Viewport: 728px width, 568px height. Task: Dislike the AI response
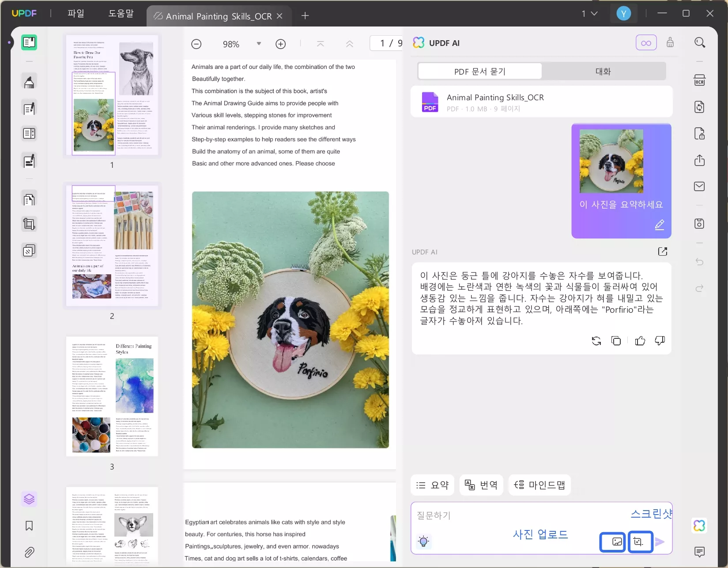click(660, 341)
